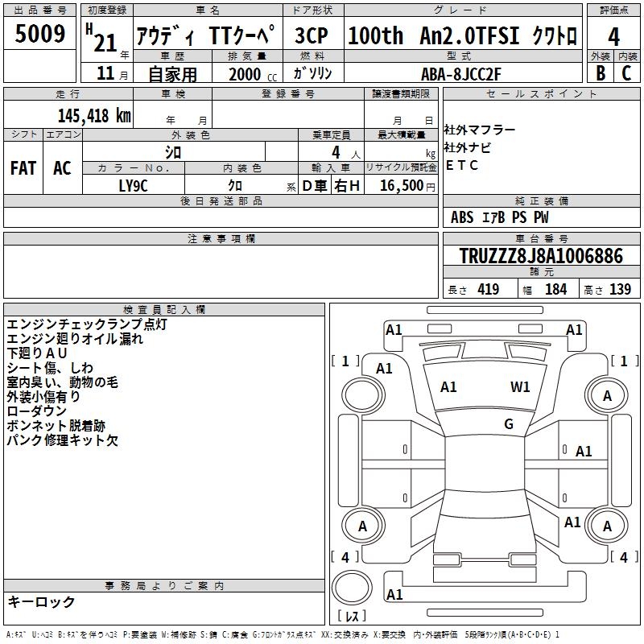Image resolution: width=644 pixels, height=644 pixels.
Task: Click the note 外装小傷有り
Action: pos(43,397)
